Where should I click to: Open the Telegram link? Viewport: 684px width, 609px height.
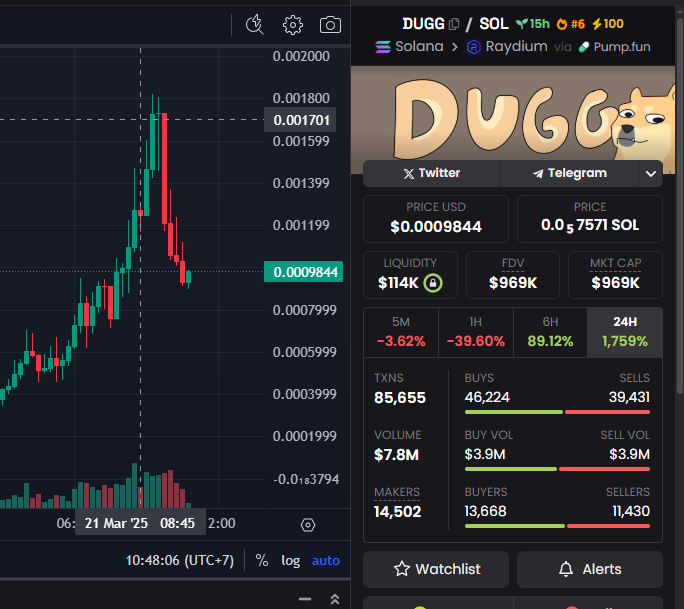pos(570,174)
